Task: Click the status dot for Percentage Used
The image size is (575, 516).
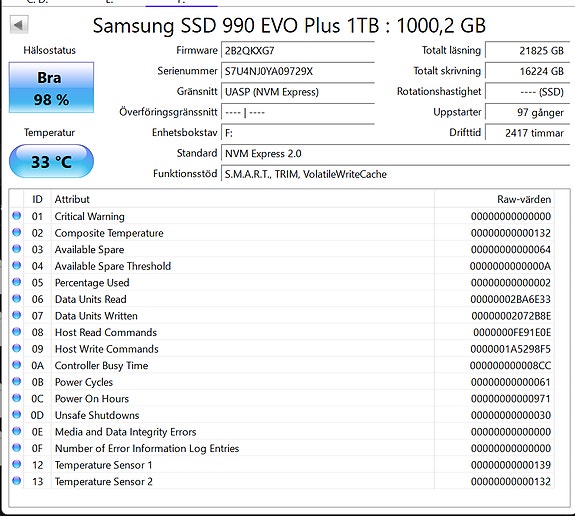Action: pyautogui.click(x=17, y=282)
